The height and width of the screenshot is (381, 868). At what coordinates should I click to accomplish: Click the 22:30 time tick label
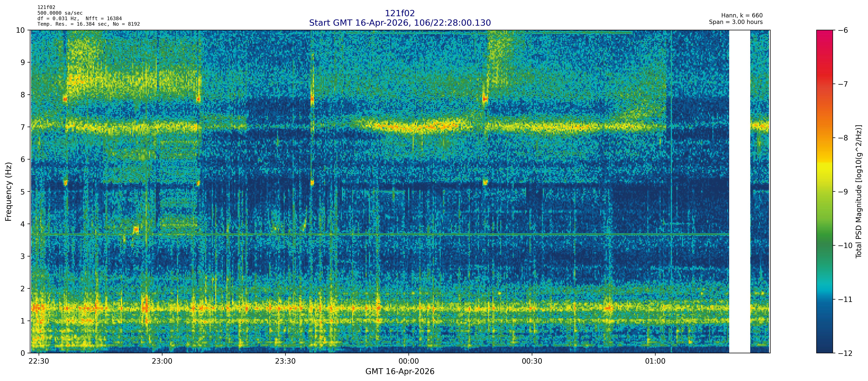(x=39, y=362)
